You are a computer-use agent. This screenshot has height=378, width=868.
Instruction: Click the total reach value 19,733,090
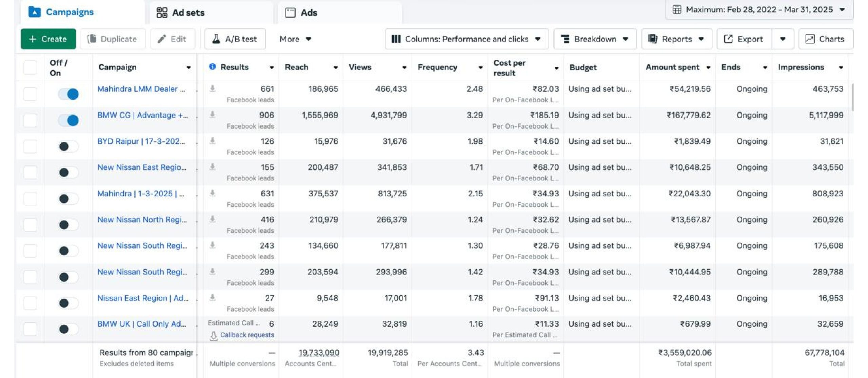pyautogui.click(x=319, y=353)
